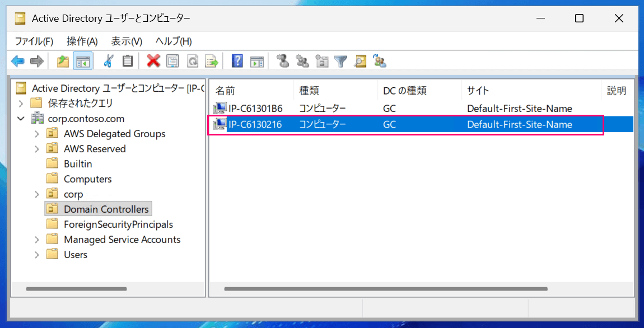Click the Forward arrow toolbar icon
The width and height of the screenshot is (644, 328).
(37, 62)
